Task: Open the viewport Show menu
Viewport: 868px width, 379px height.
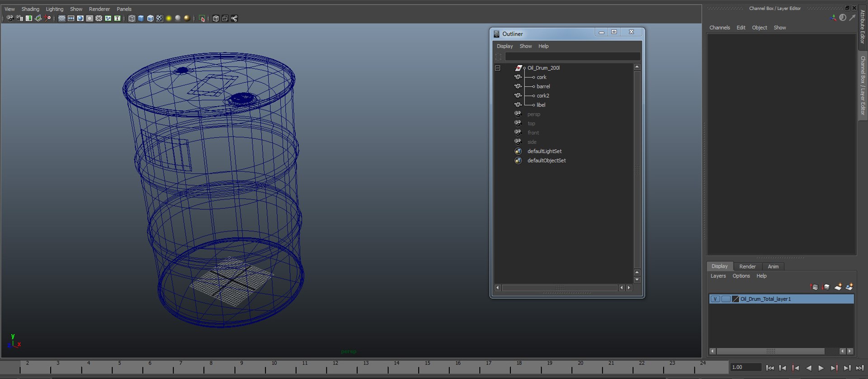Action: click(76, 9)
